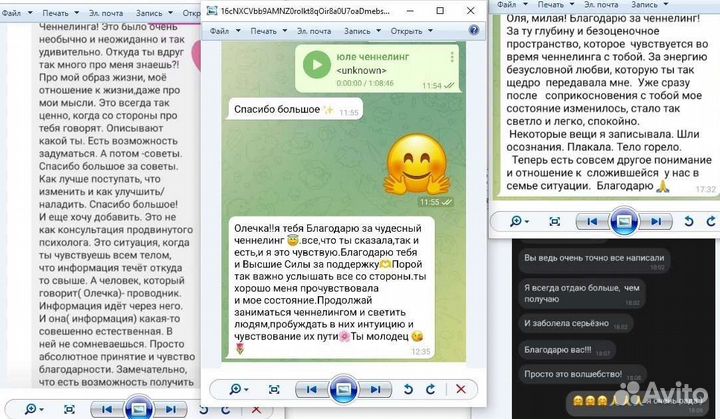The height and width of the screenshot is (419, 720).
Task: Open Открыть menu in center photo viewer
Action: [x=406, y=31]
